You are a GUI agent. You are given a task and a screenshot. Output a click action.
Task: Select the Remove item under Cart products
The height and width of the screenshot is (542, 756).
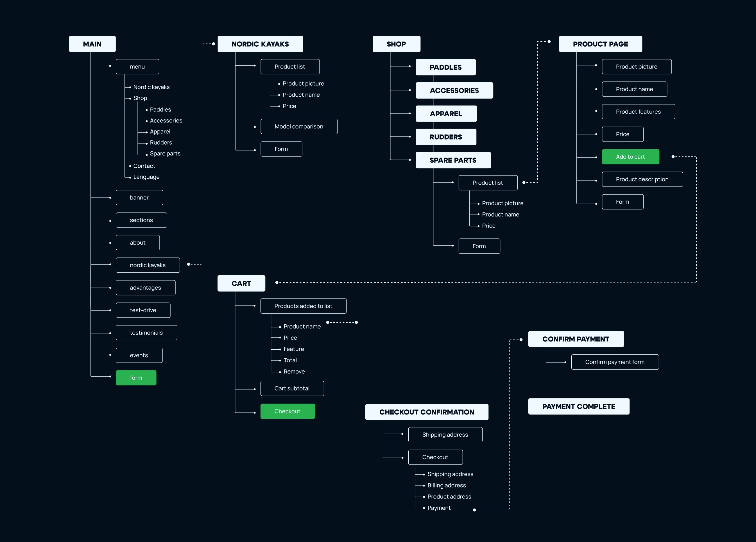(x=294, y=372)
